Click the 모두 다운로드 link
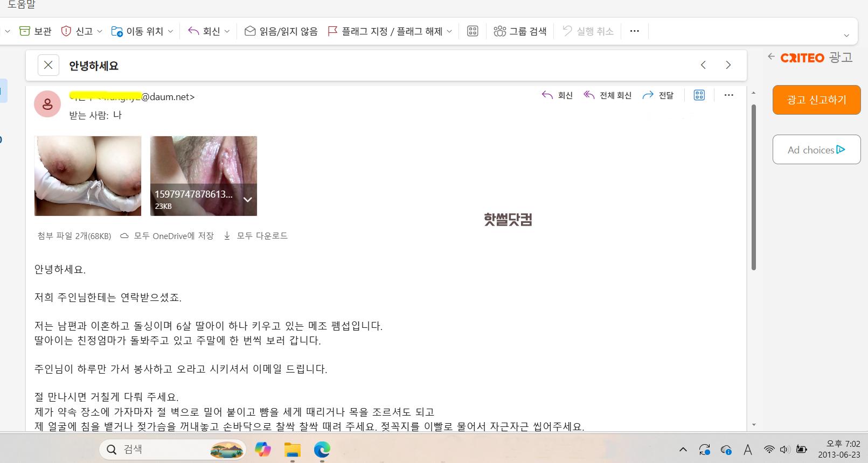Image resolution: width=868 pixels, height=463 pixels. pyautogui.click(x=256, y=236)
